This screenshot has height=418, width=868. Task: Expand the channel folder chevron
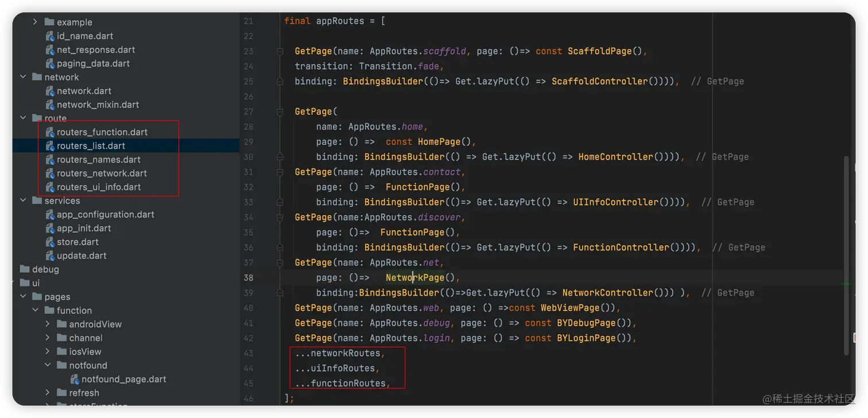[x=48, y=338]
